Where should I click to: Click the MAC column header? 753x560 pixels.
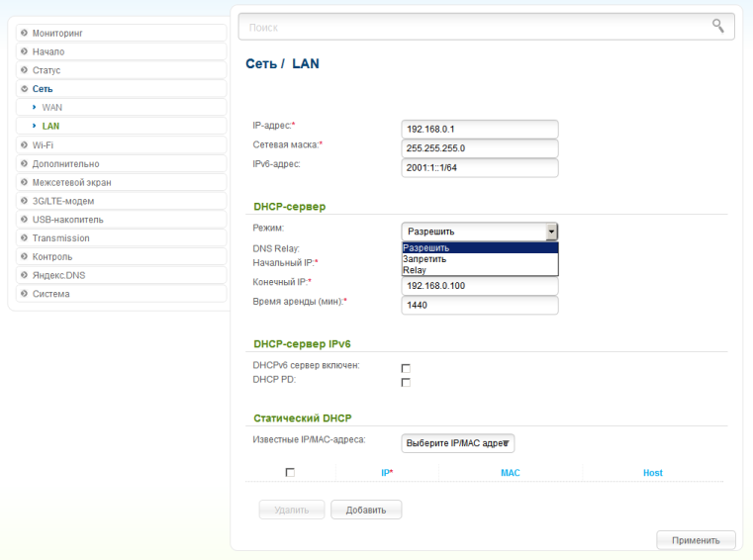[x=510, y=473]
